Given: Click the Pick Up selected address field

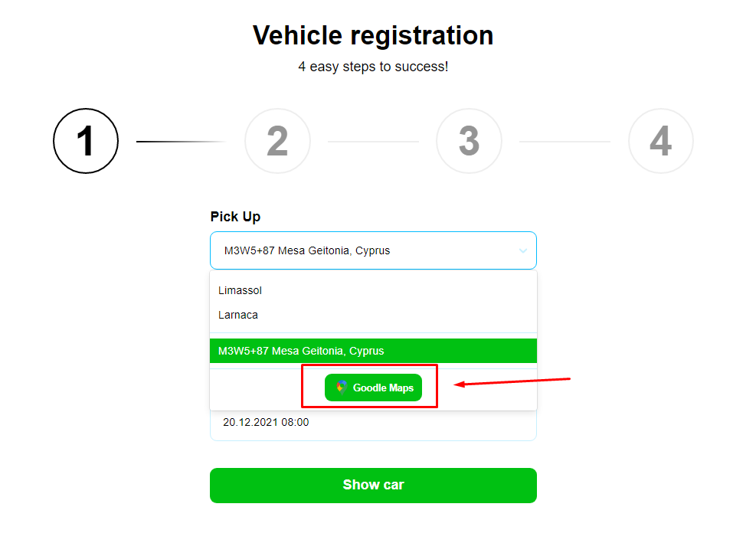Looking at the screenshot, I should pyautogui.click(x=360, y=250).
